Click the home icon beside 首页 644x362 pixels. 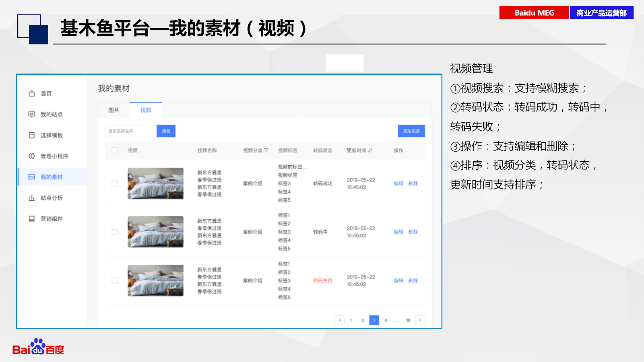click(x=32, y=93)
